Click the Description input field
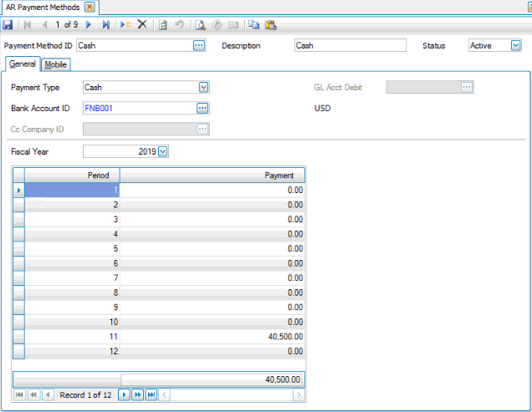Image resolution: width=532 pixels, height=412 pixels. pos(350,46)
